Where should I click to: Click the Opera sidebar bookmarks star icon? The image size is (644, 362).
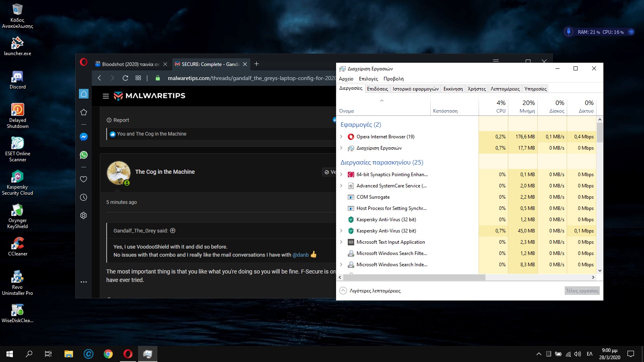click(x=84, y=112)
